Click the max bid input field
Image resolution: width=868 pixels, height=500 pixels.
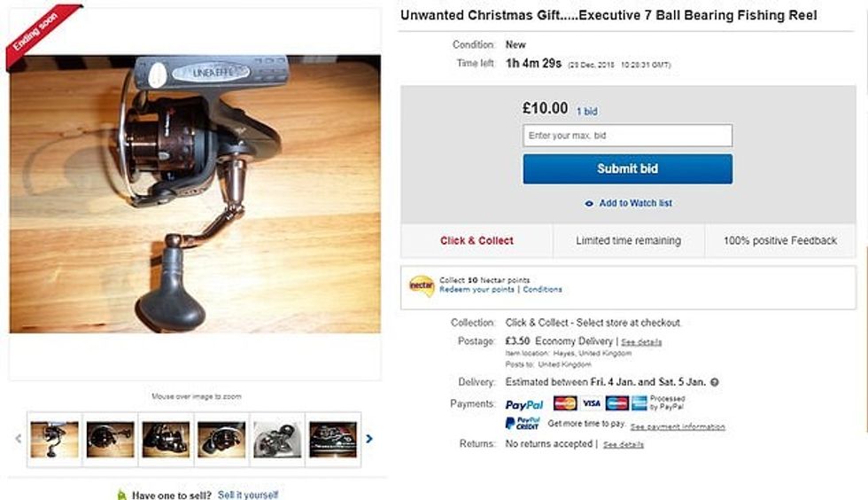pos(627,136)
